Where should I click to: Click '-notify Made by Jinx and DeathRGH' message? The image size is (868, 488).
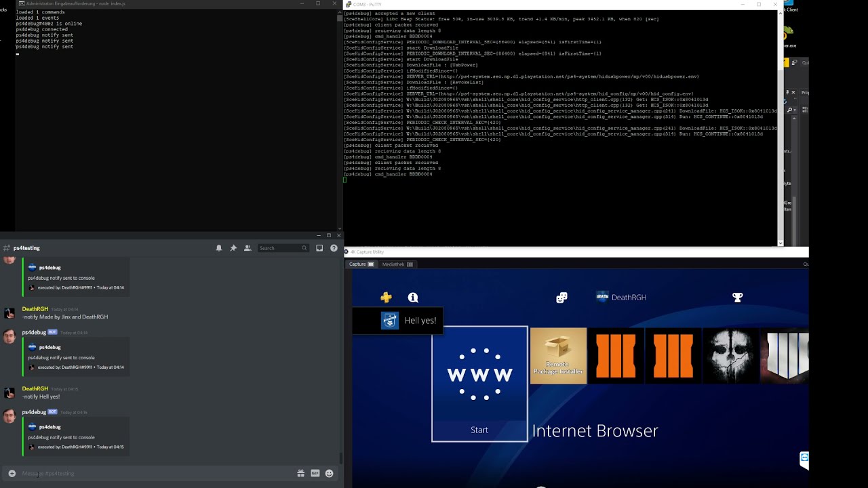click(65, 317)
